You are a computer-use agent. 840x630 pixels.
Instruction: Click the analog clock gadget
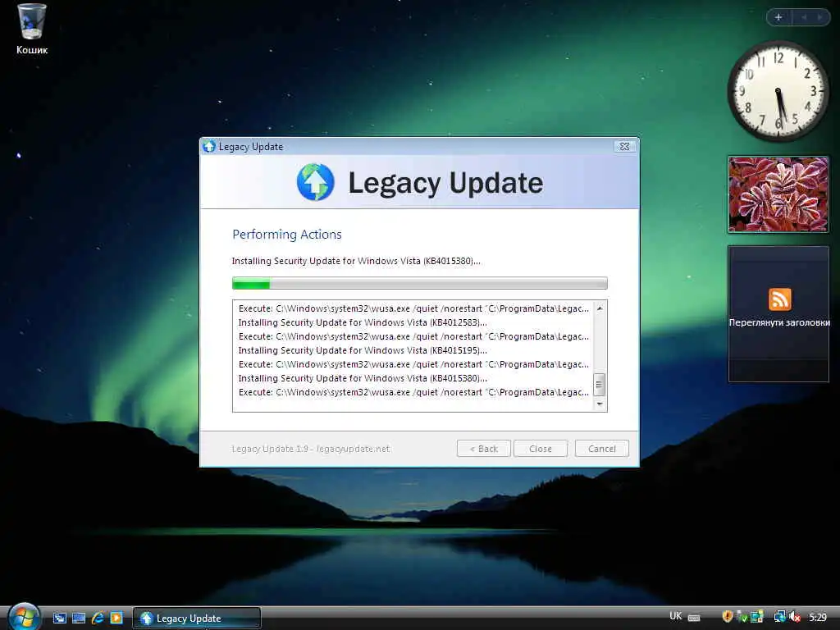(778, 91)
